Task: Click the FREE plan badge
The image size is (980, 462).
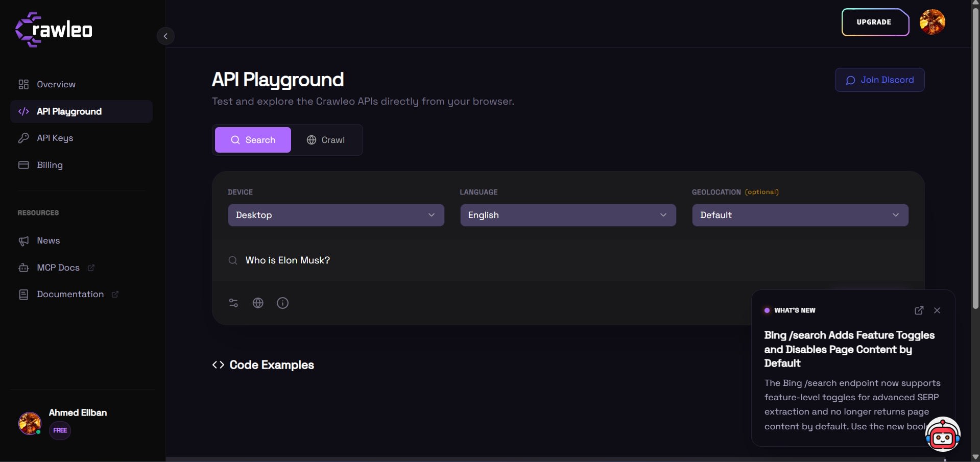Action: [60, 430]
